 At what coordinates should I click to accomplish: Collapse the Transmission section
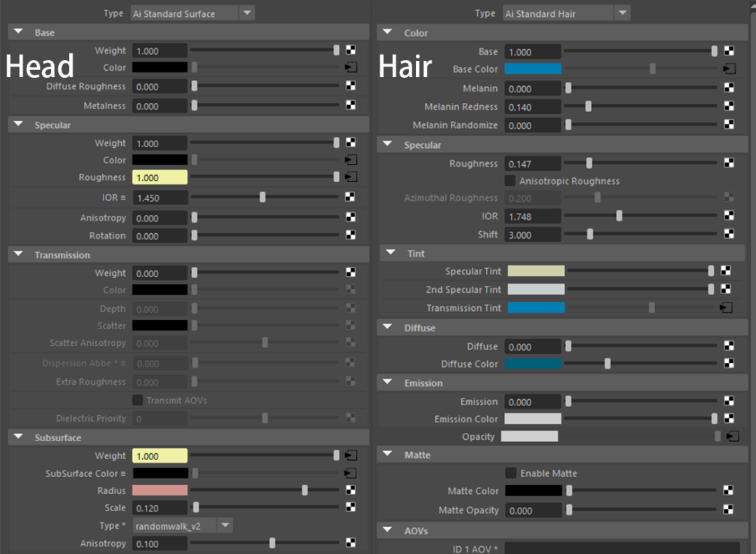point(18,254)
